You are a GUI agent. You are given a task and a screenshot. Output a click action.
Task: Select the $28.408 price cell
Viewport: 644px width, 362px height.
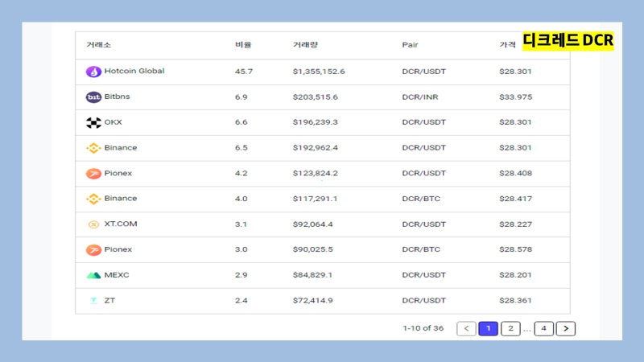coord(516,173)
